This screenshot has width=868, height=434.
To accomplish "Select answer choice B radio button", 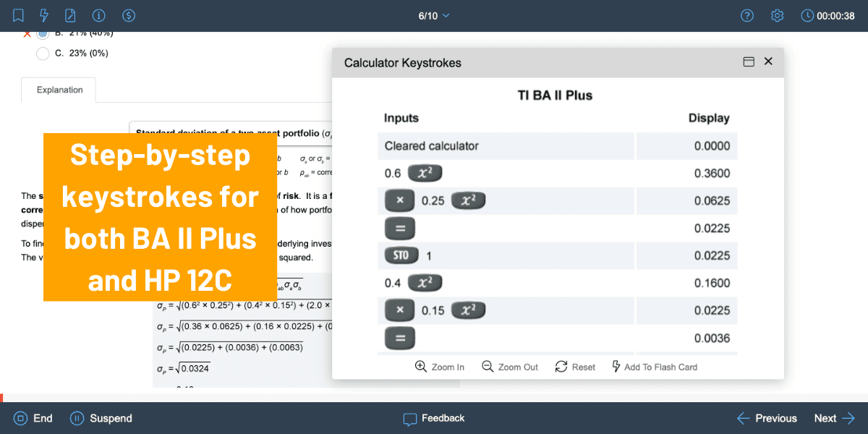I will tap(43, 33).
